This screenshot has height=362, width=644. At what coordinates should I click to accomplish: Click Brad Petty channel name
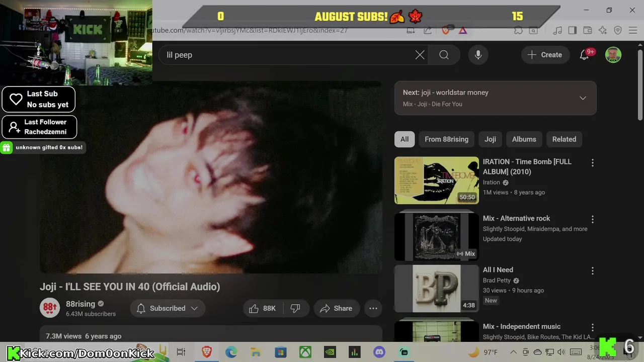coord(497,280)
